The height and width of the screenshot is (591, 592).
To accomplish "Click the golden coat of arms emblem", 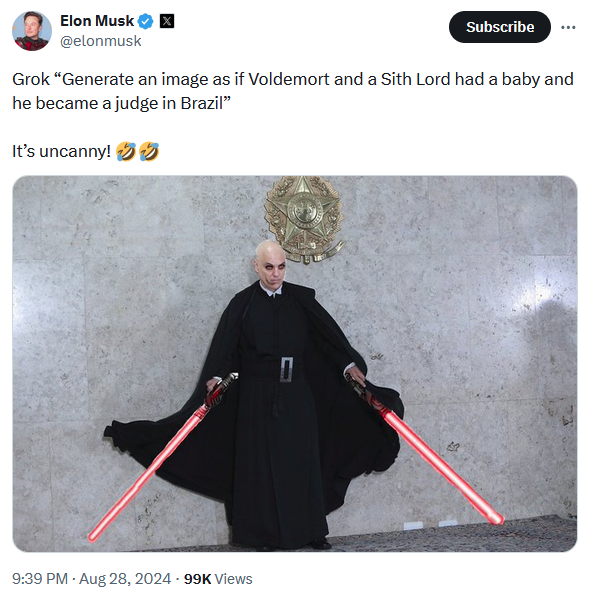I will pos(304,219).
